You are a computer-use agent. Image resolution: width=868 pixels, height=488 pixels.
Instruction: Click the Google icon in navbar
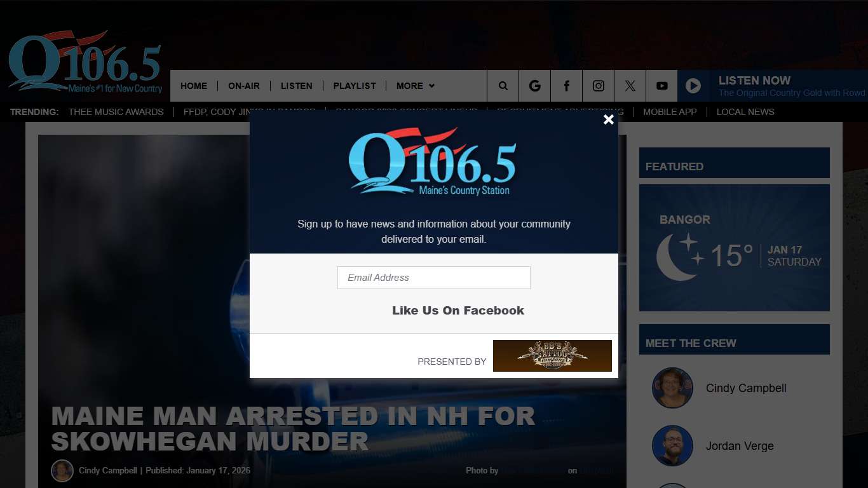coord(535,86)
